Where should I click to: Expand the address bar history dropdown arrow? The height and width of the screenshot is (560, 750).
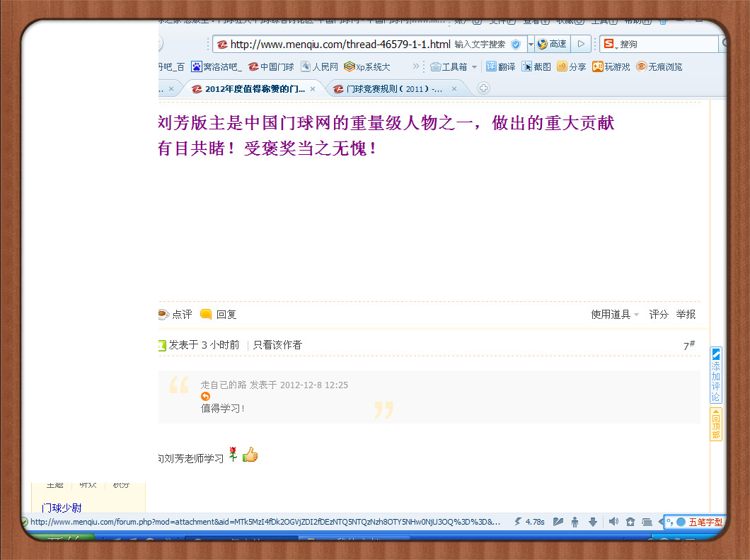(531, 44)
